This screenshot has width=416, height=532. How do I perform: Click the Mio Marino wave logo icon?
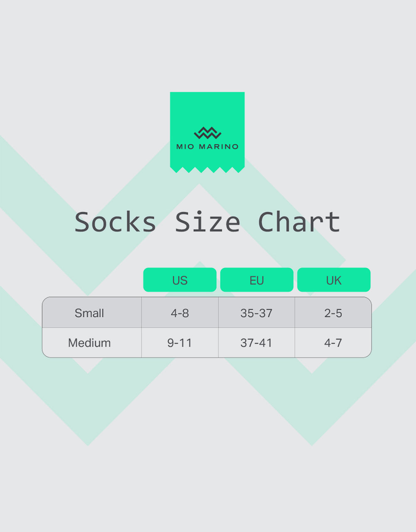click(x=208, y=133)
